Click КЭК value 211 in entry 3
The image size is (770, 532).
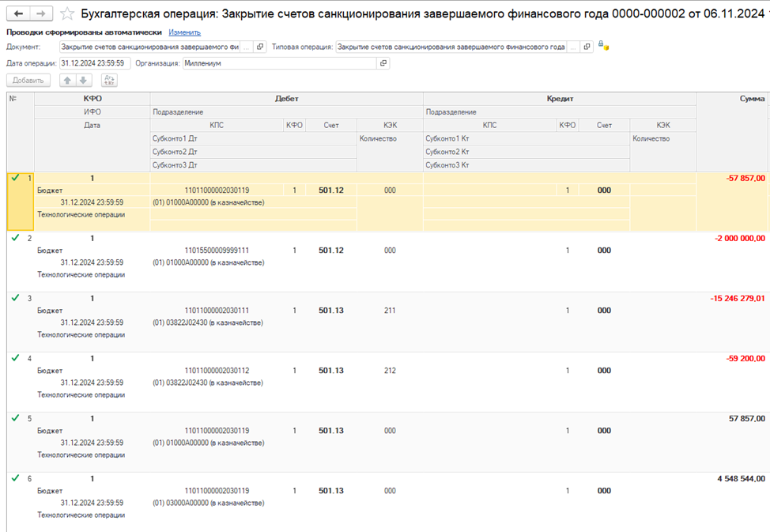390,311
